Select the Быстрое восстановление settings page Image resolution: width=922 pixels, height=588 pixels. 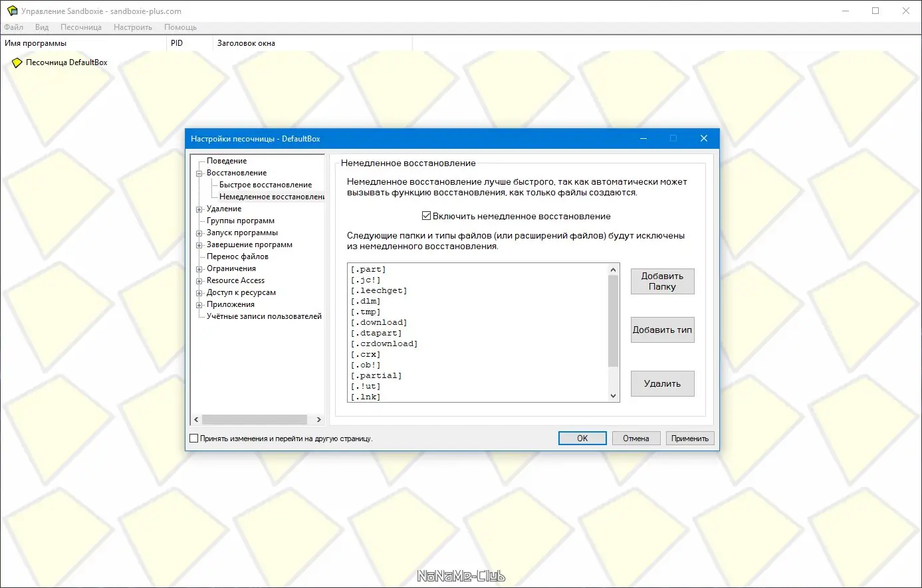264,185
